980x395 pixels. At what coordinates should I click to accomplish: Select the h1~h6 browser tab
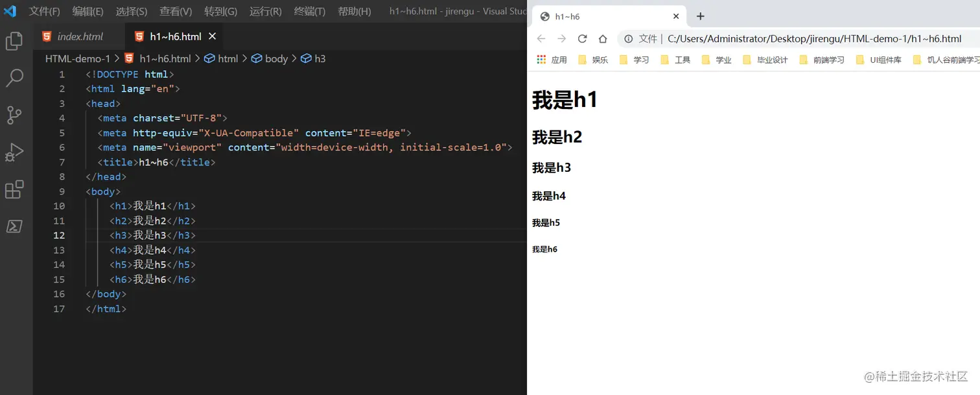click(609, 16)
